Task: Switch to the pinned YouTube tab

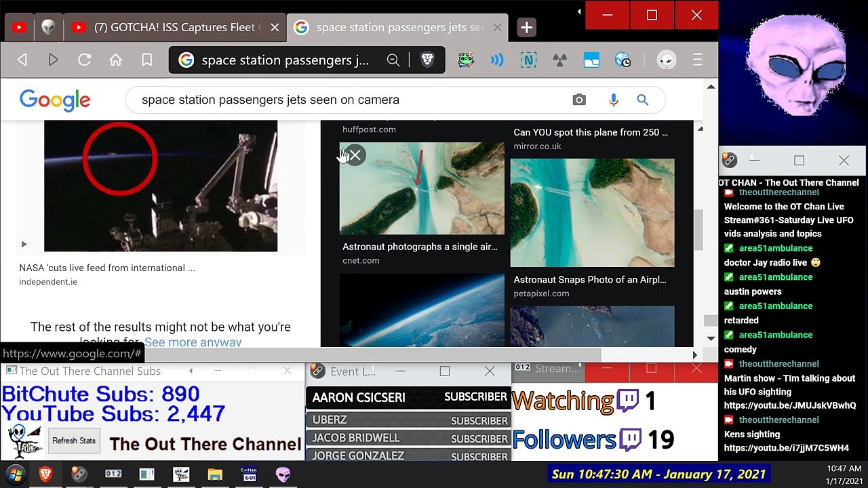Action: [x=19, y=28]
